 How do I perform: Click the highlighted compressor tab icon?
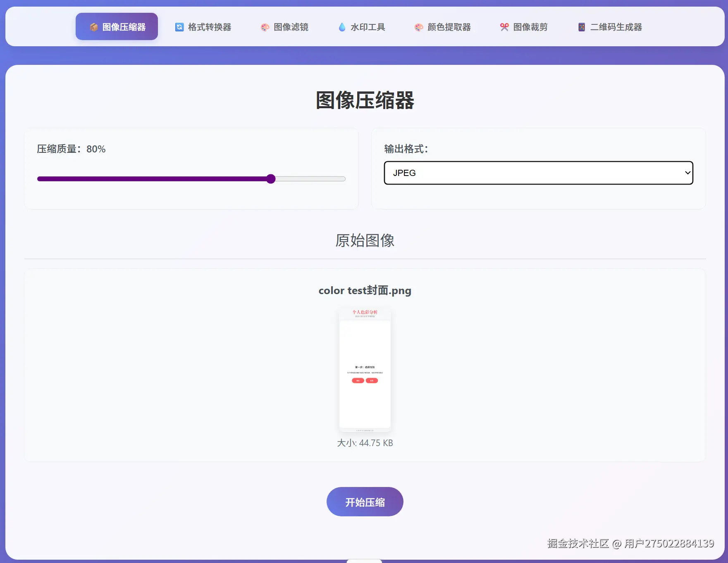pyautogui.click(x=93, y=26)
